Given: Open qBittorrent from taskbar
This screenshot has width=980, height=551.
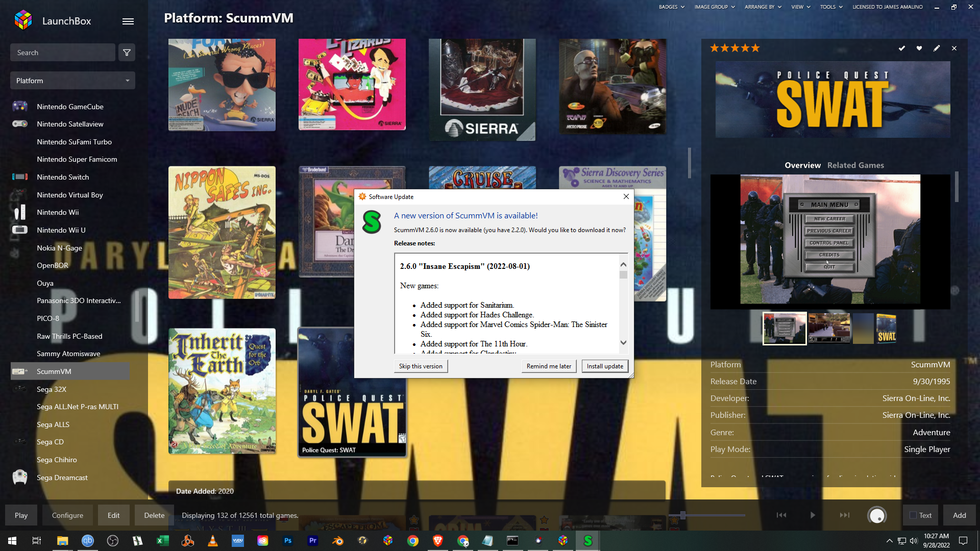Looking at the screenshot, I should click(88, 541).
